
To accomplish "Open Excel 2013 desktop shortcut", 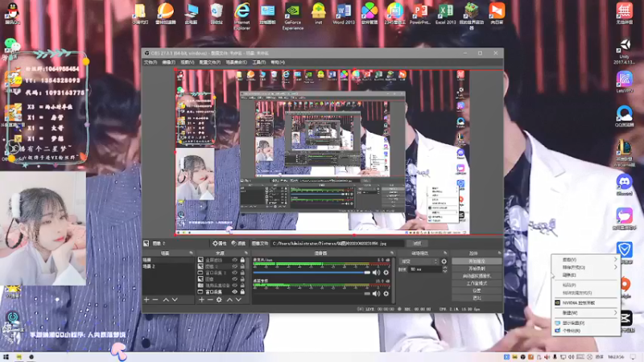I will click(446, 14).
